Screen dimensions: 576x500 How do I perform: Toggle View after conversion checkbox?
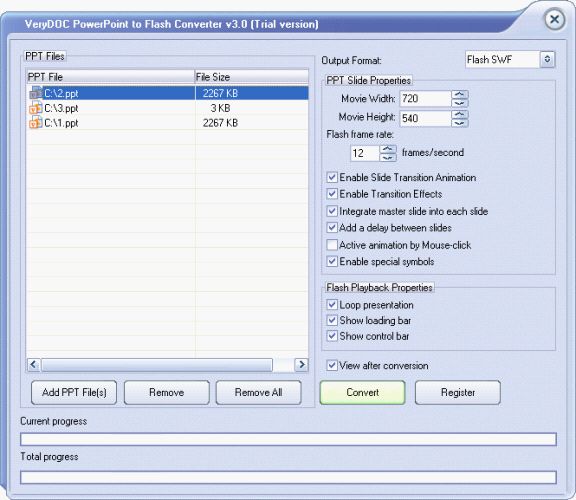(332, 365)
